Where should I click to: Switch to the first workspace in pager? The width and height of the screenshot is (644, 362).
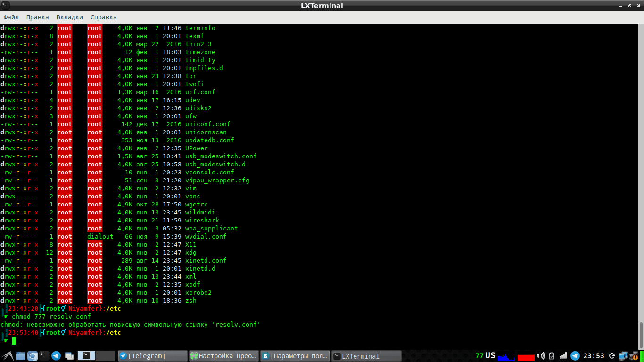[x=86, y=356]
